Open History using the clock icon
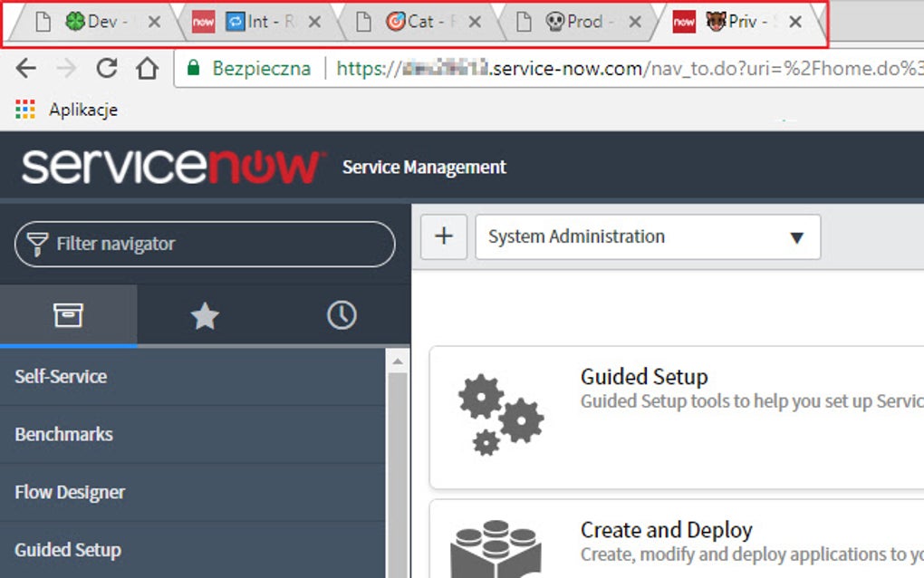Viewport: 924px width, 578px height. point(342,315)
